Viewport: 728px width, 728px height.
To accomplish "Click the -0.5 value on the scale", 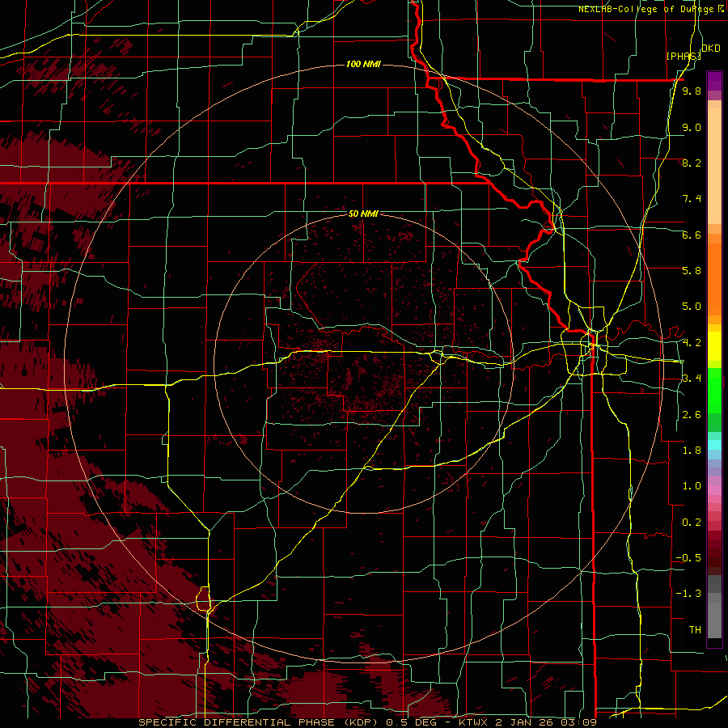I will (688, 558).
